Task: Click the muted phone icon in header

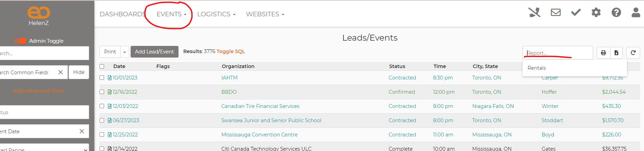Action: pyautogui.click(x=534, y=13)
